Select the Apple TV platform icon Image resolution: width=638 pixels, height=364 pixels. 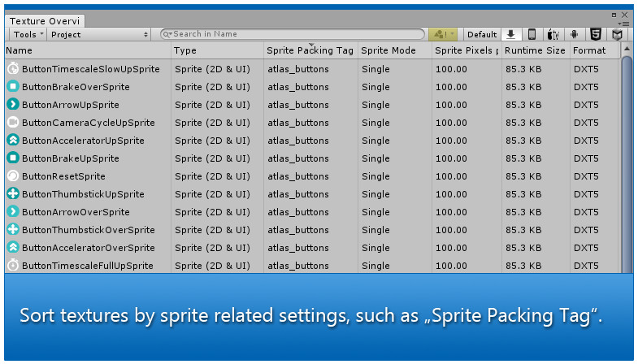coord(553,34)
